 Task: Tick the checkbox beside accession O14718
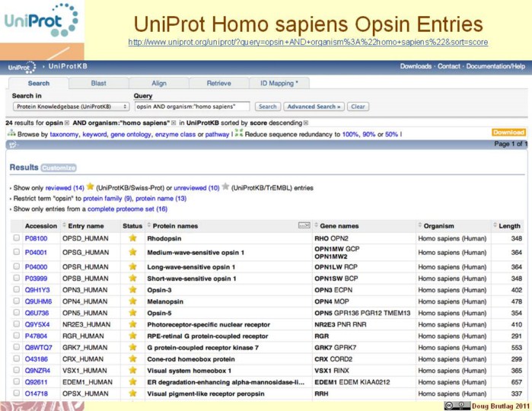[x=17, y=393]
